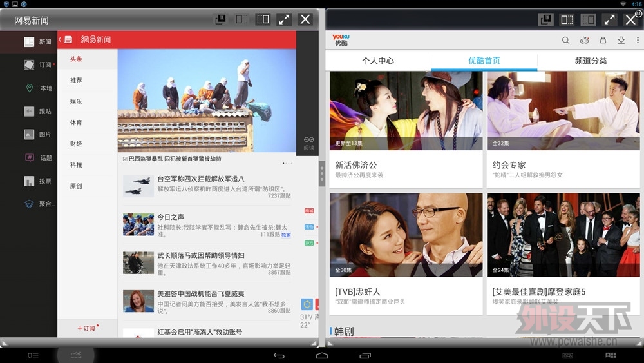
Task: Click the list icon at bottom left bar
Action: click(33, 355)
